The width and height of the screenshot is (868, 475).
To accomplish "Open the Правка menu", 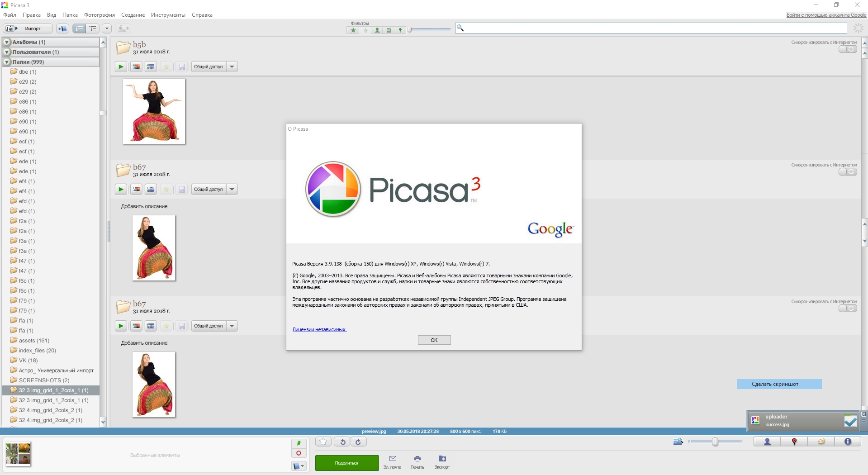I will (x=32, y=15).
